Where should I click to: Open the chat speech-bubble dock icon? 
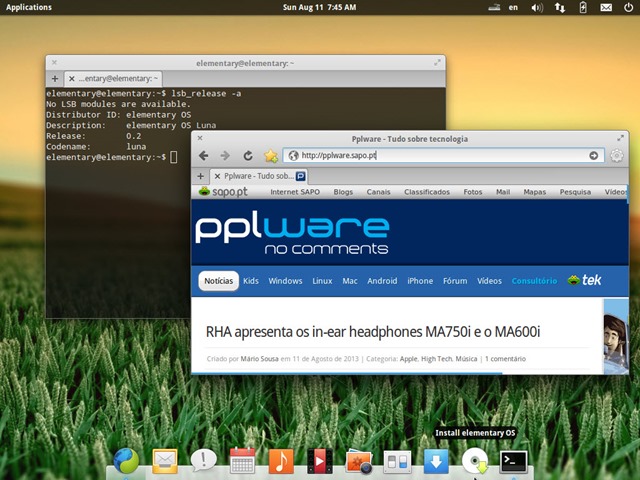[x=203, y=460]
